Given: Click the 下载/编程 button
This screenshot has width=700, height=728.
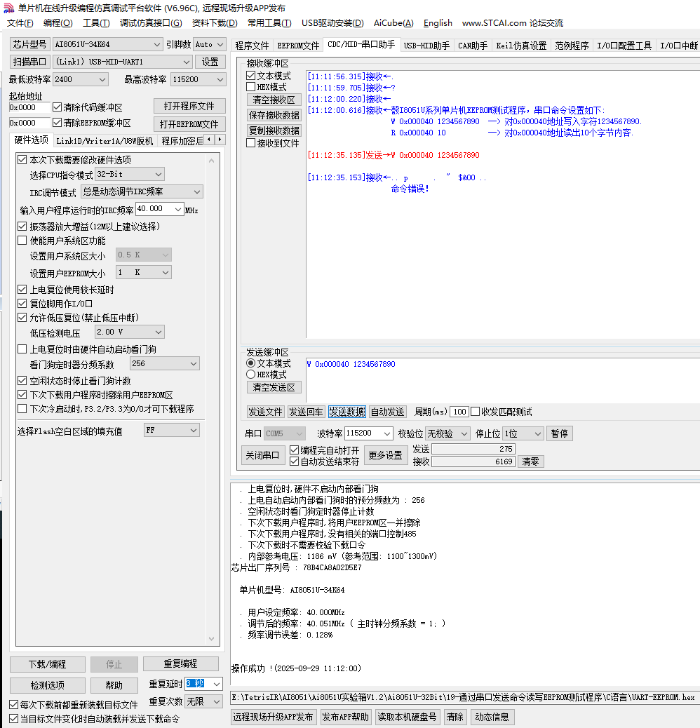Looking at the screenshot, I should [x=48, y=664].
